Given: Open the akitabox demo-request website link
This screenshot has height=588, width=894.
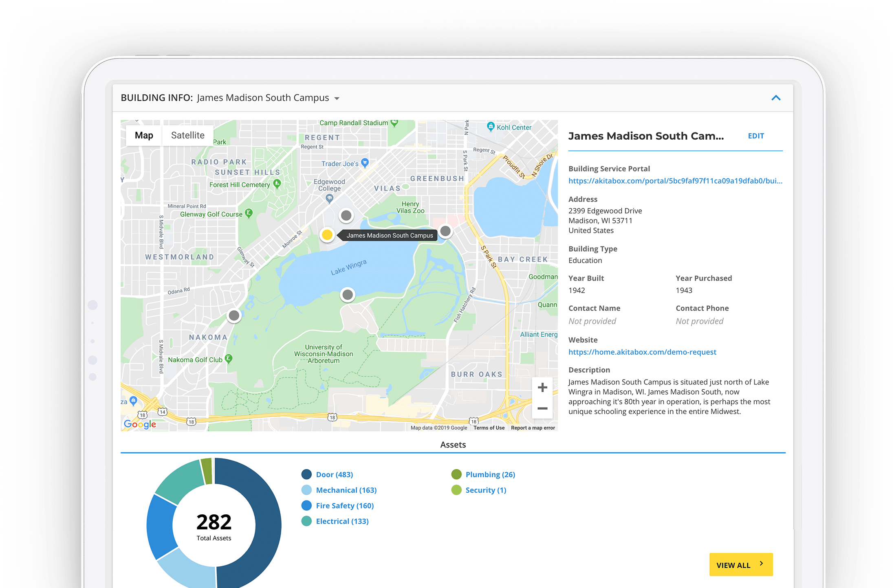Looking at the screenshot, I should pyautogui.click(x=642, y=352).
